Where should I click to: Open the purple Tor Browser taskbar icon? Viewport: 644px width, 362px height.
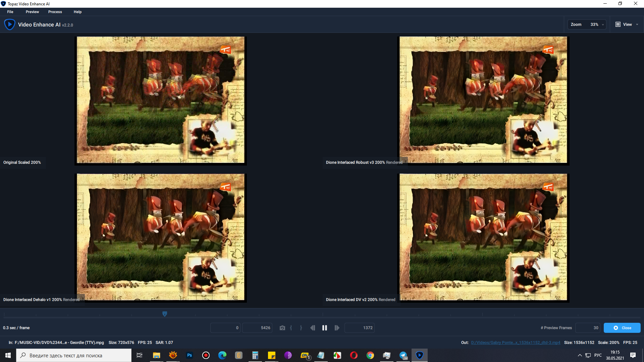[288, 355]
